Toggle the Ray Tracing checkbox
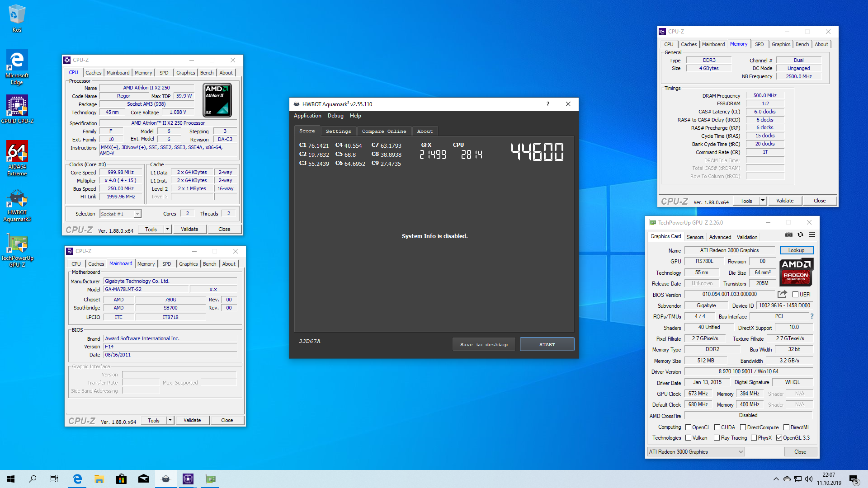868x488 pixels. click(717, 438)
